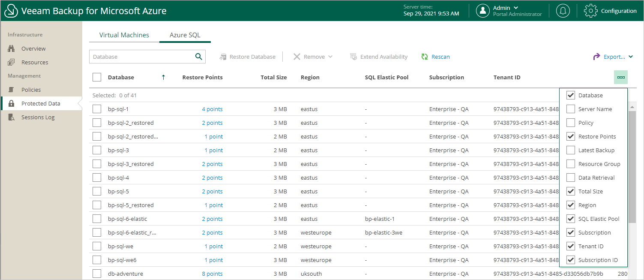This screenshot has width=644, height=280.
Task: Click the green Rescan refresh icon
Action: click(425, 57)
